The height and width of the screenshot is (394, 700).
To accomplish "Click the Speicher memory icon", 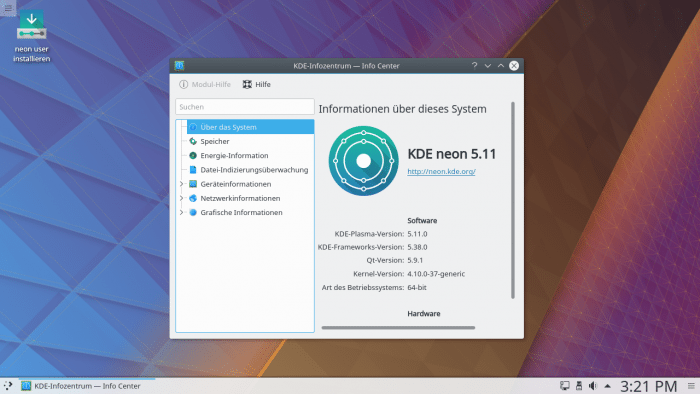I will pos(193,141).
